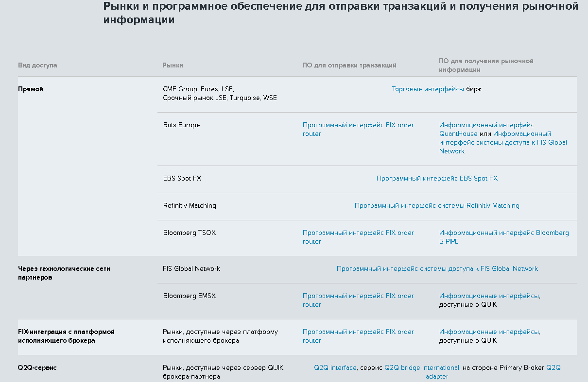Select the "Q2Q-сервис" row label
Image resolution: width=588 pixels, height=382 pixels.
tap(37, 368)
